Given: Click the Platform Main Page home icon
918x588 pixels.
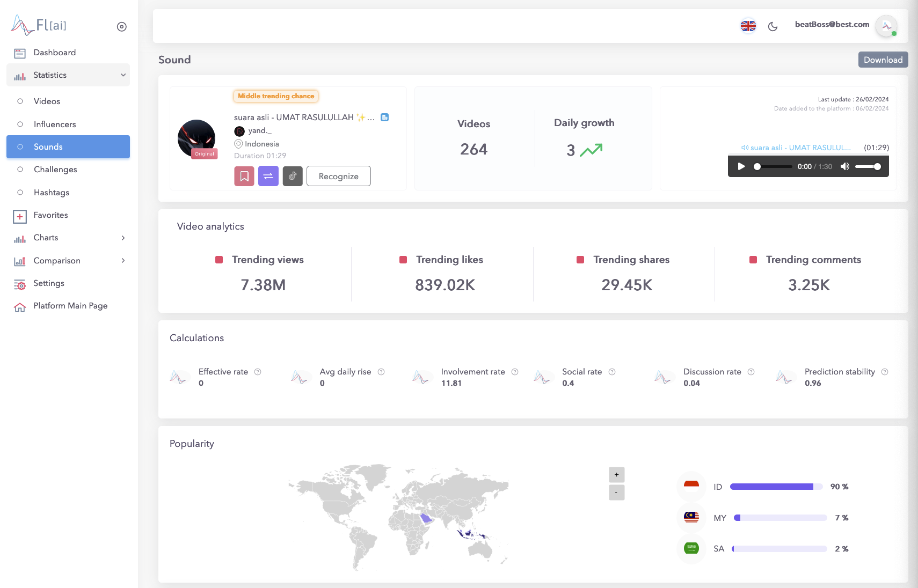Looking at the screenshot, I should pos(20,307).
